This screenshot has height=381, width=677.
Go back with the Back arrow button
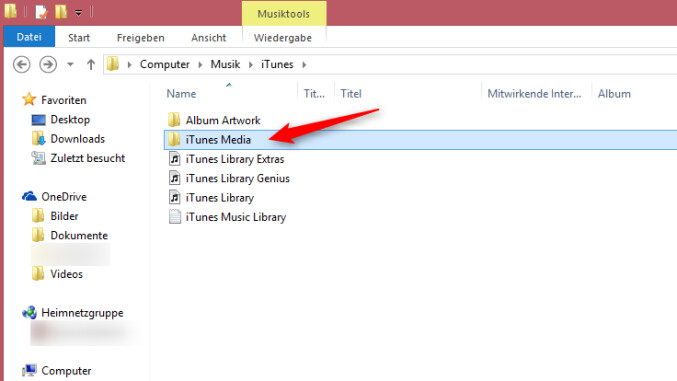[22, 65]
